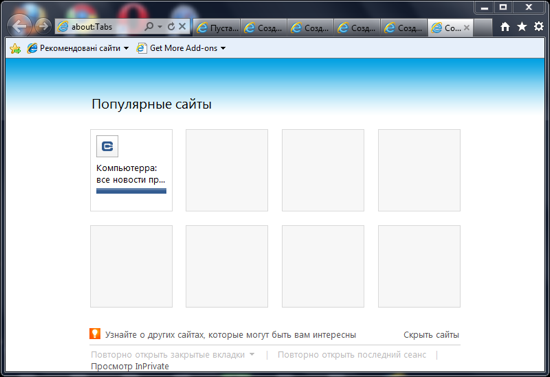This screenshot has width=550, height=377.
Task: Go forward with the Forward arrow button
Action: click(x=43, y=27)
